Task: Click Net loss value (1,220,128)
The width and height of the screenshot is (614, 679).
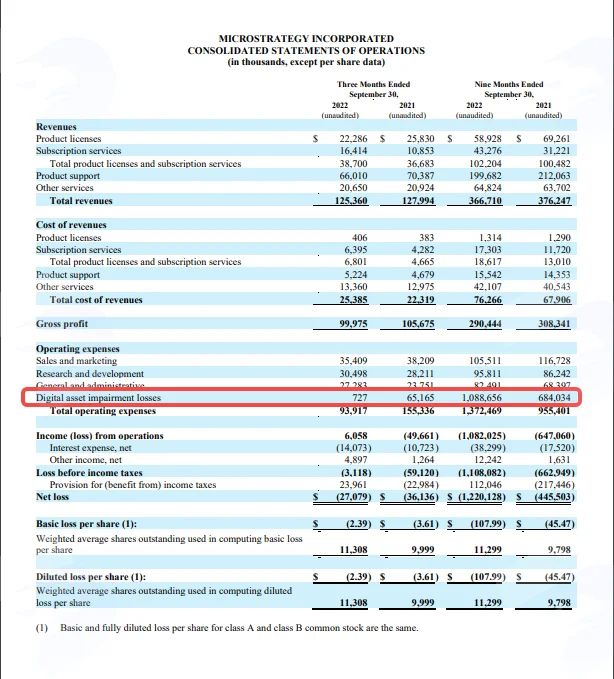Action: point(480,497)
